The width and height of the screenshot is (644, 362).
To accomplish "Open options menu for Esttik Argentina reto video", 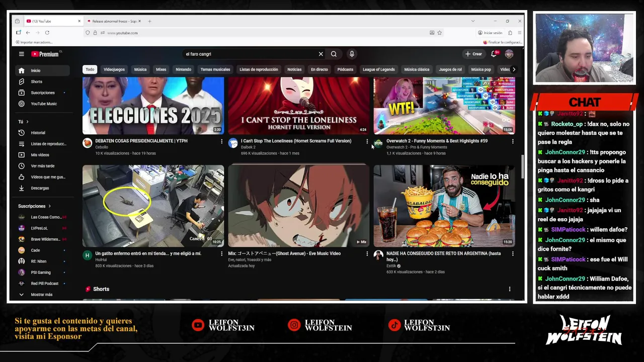I will pos(513,254).
